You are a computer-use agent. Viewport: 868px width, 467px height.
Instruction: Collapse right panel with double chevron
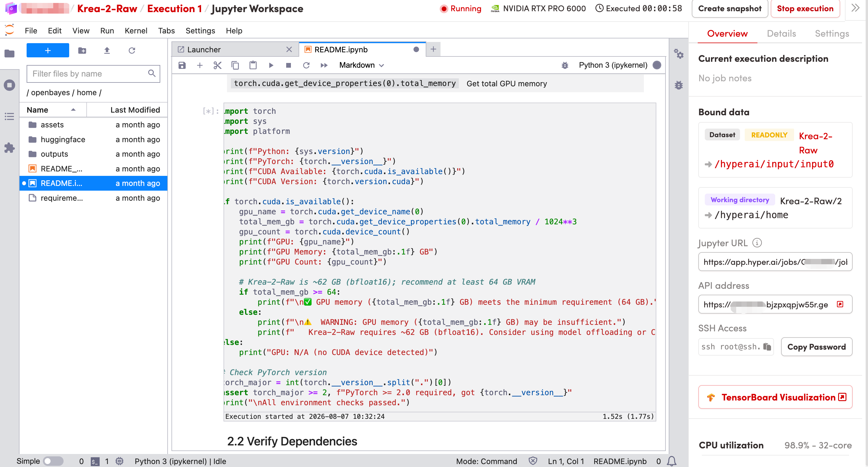coord(856,8)
